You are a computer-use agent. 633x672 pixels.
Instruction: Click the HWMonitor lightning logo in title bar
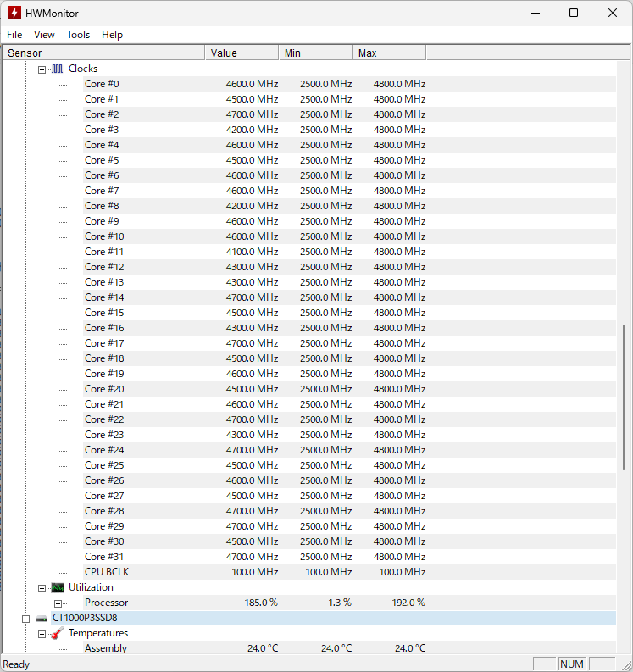pos(14,13)
